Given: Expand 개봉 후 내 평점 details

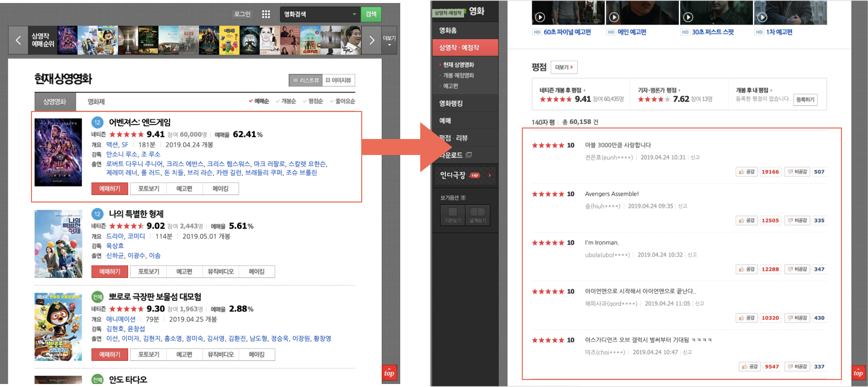Looking at the screenshot, I should [754, 90].
